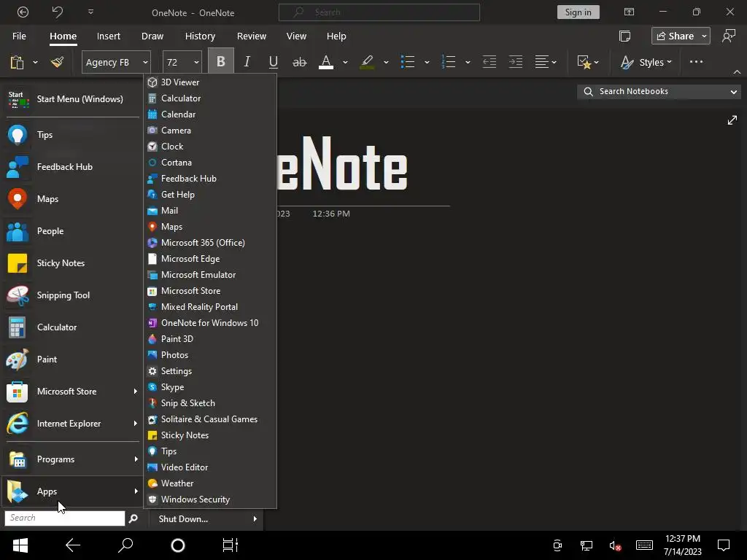This screenshot has width=747, height=560.
Task: Open the tag checkbox-star menu
Action: coord(588,62)
